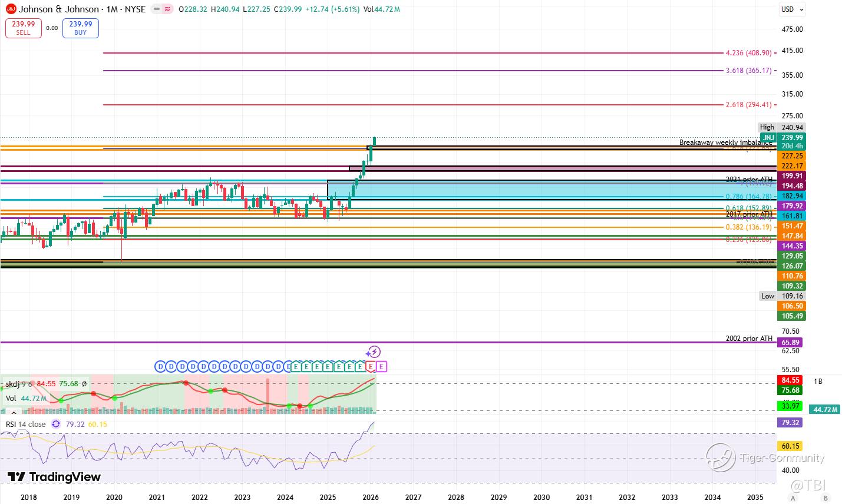Click the Low 109.16 price axis label
The height and width of the screenshot is (504, 842).
pyautogui.click(x=781, y=296)
